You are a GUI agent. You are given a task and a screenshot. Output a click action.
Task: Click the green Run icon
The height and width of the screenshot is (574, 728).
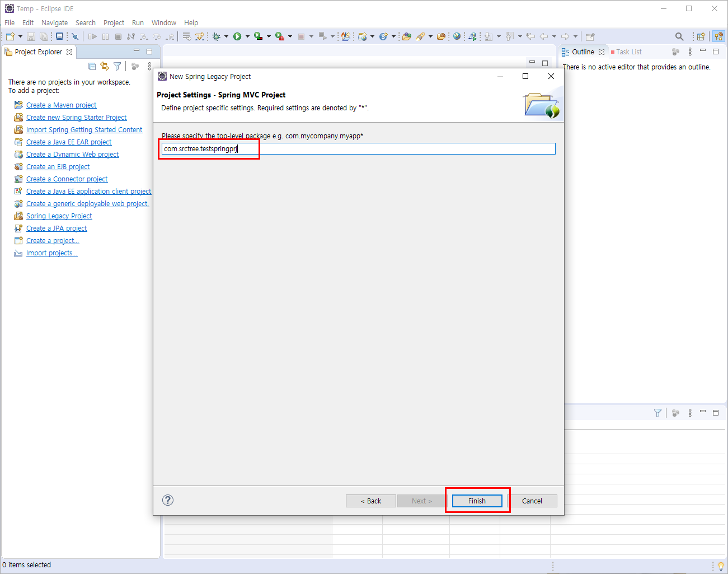coord(237,36)
